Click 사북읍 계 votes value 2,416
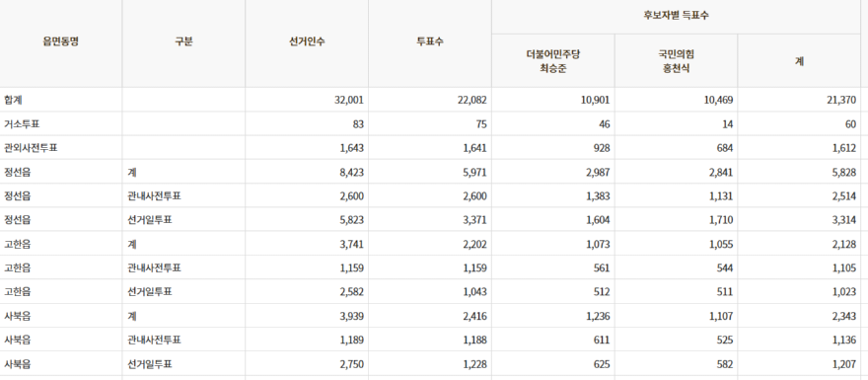 (x=474, y=316)
